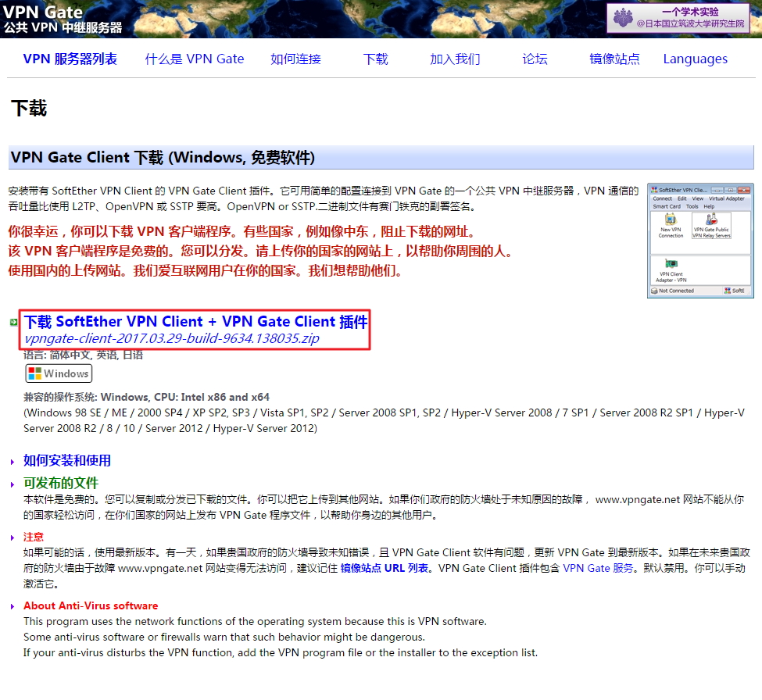Click the arrow bullet before About Anti-Virus software
Image resolution: width=762 pixels, height=700 pixels.
[x=13, y=606]
